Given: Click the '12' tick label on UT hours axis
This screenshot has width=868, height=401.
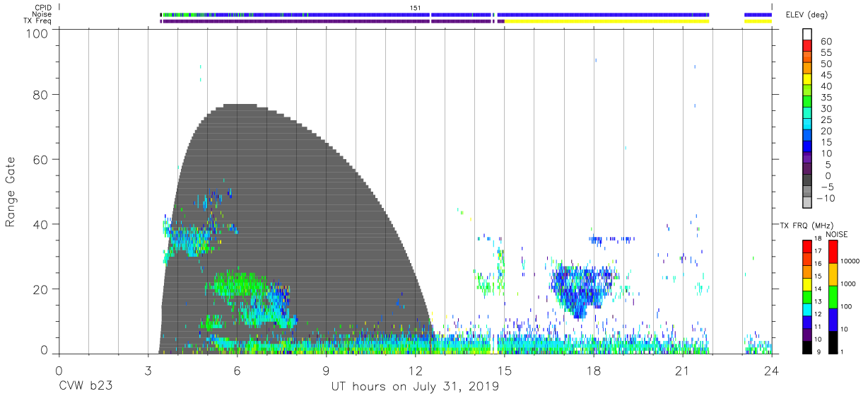Looking at the screenshot, I should [415, 371].
